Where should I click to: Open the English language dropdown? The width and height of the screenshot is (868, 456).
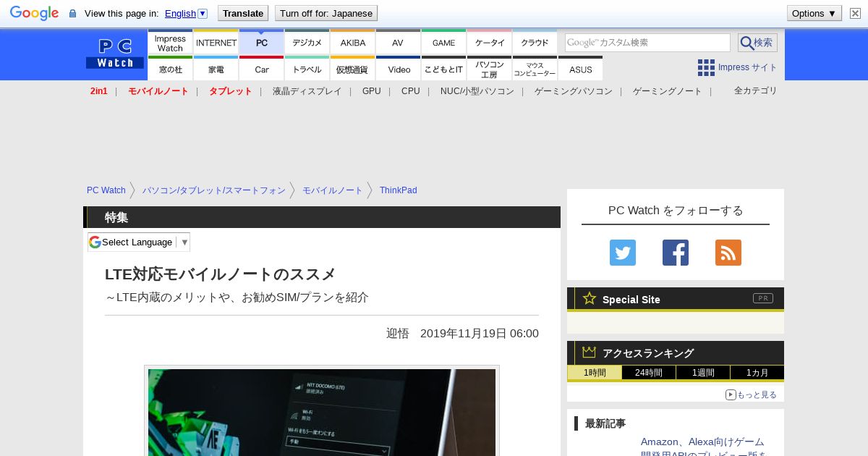[x=186, y=13]
